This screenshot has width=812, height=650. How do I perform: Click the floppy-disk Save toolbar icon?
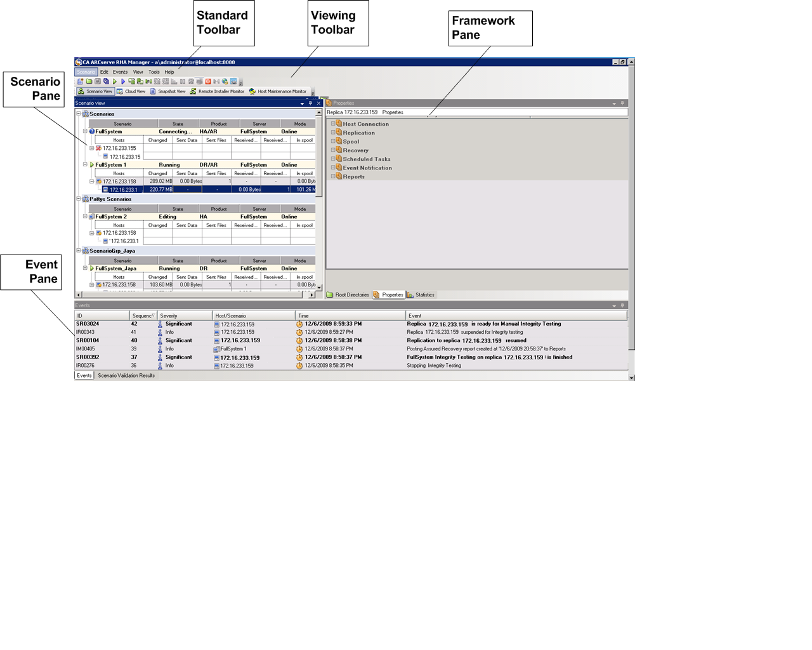[98, 81]
